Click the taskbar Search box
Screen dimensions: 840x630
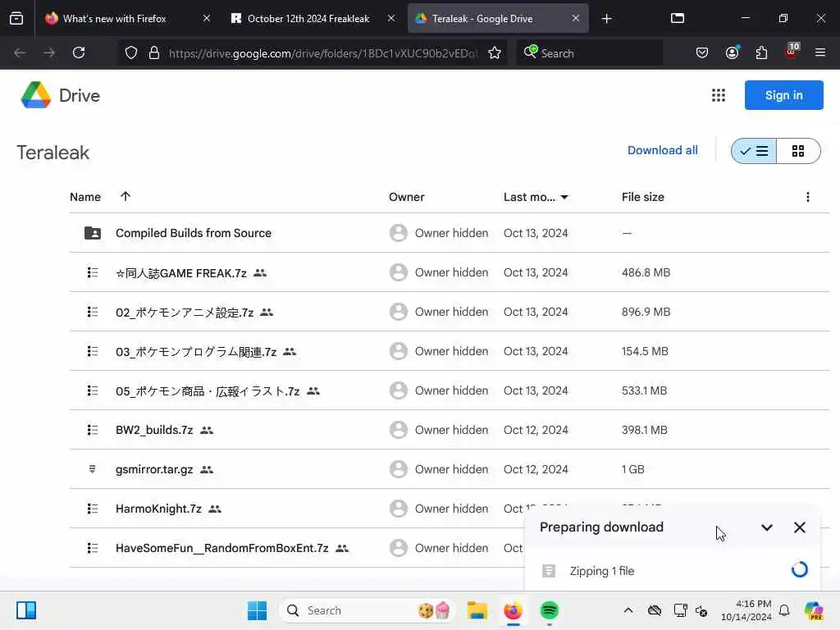point(367,610)
